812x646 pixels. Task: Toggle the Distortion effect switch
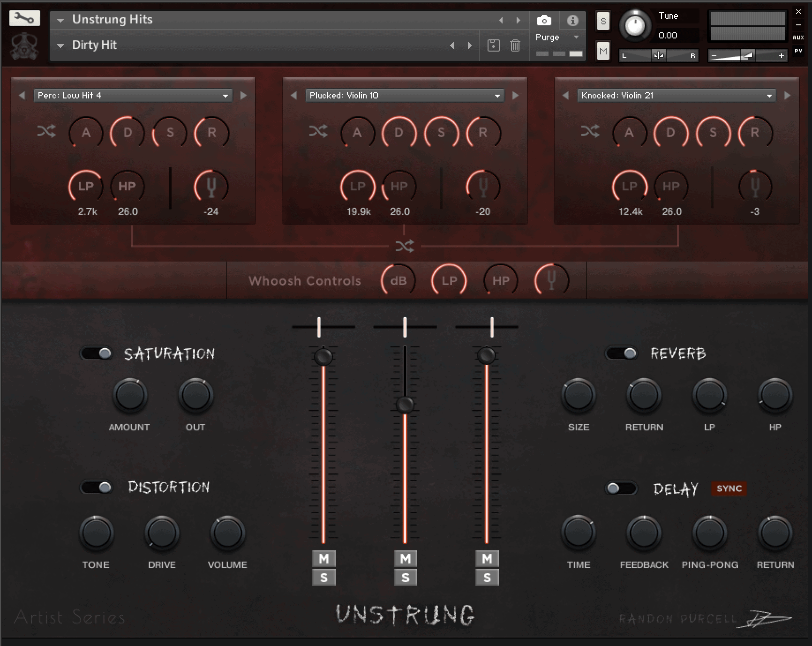click(97, 488)
